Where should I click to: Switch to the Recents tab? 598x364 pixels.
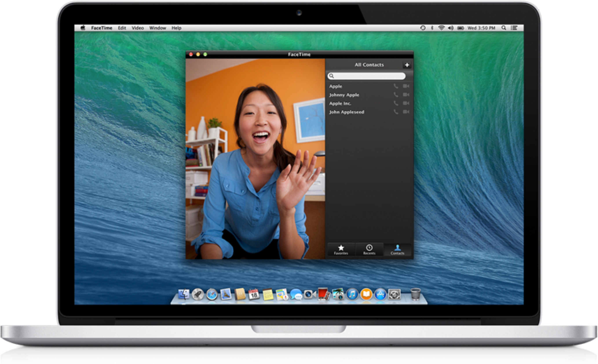pos(369,250)
